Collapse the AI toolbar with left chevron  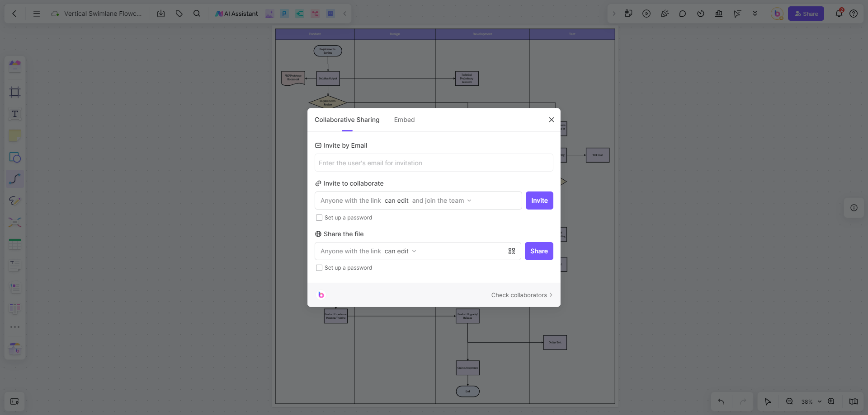[x=344, y=14]
